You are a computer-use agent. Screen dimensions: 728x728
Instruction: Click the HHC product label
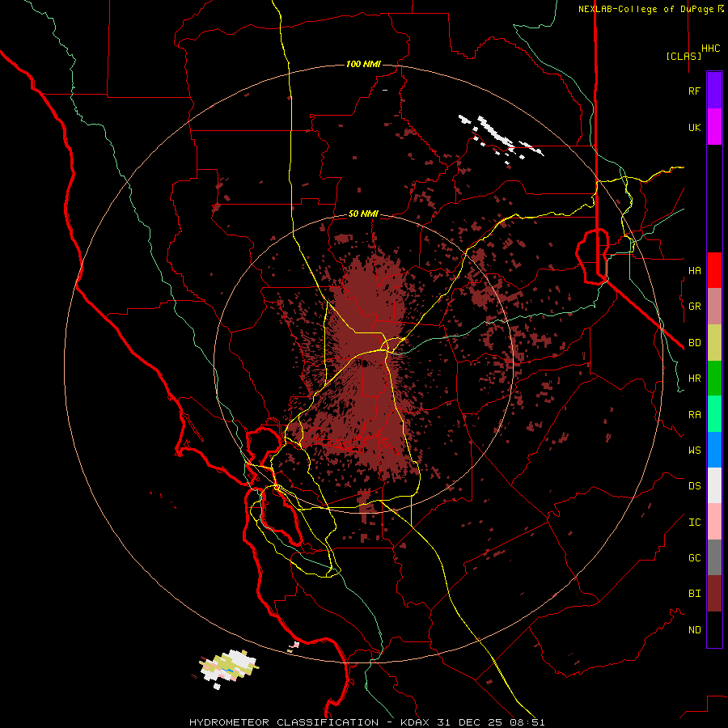[x=710, y=49]
